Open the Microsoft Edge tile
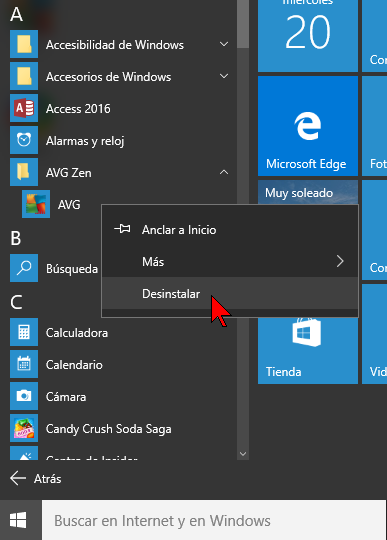 point(308,126)
